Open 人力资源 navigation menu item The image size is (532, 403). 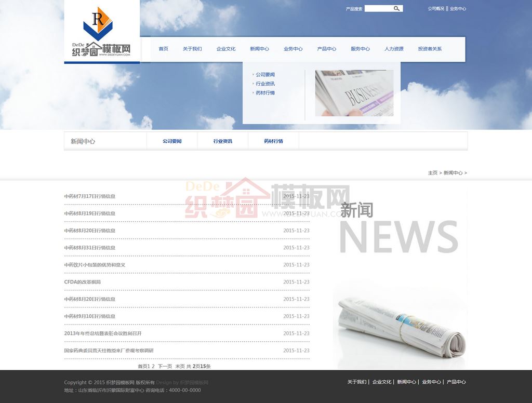[x=394, y=49]
